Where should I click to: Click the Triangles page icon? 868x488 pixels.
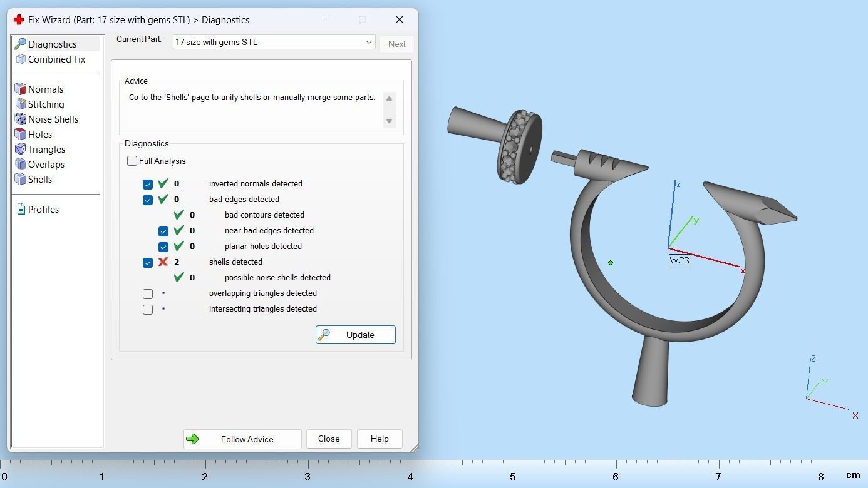coord(20,149)
